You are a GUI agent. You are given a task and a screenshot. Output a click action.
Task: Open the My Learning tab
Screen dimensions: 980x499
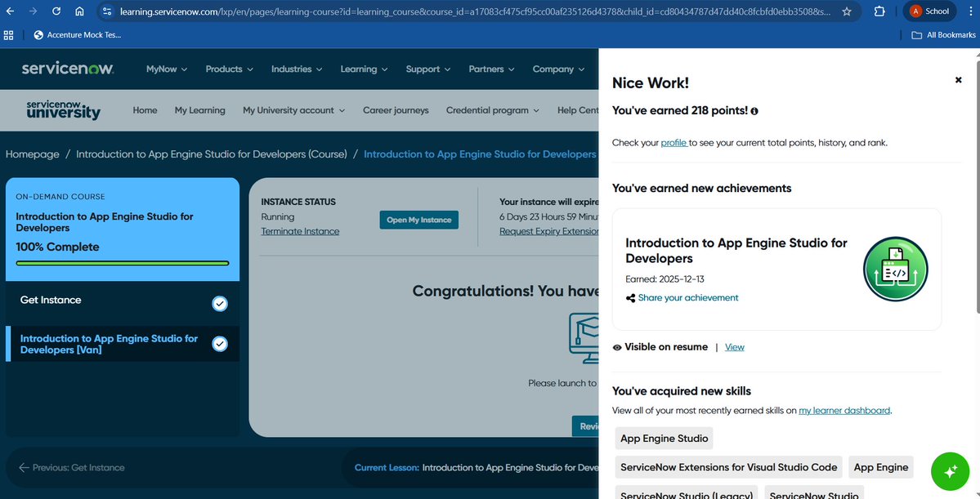(x=200, y=110)
